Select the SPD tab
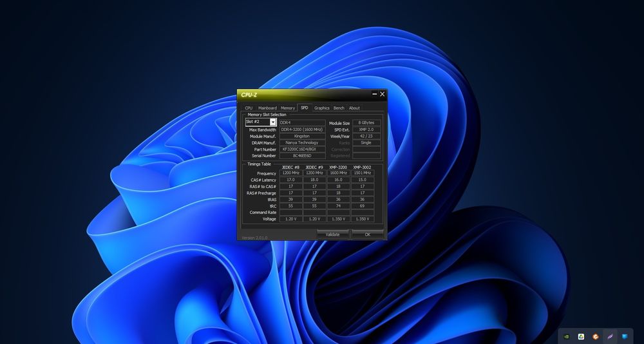Screen dimensions: 644x344 305,108
